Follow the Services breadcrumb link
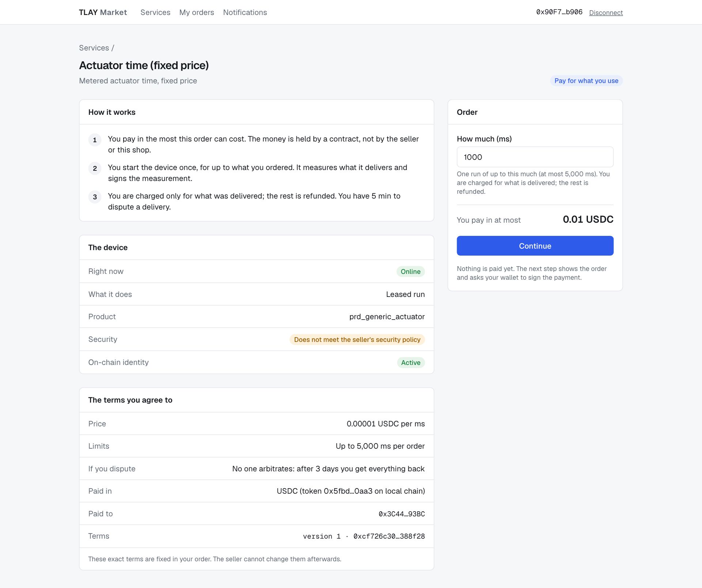This screenshot has width=702, height=588. click(x=94, y=48)
